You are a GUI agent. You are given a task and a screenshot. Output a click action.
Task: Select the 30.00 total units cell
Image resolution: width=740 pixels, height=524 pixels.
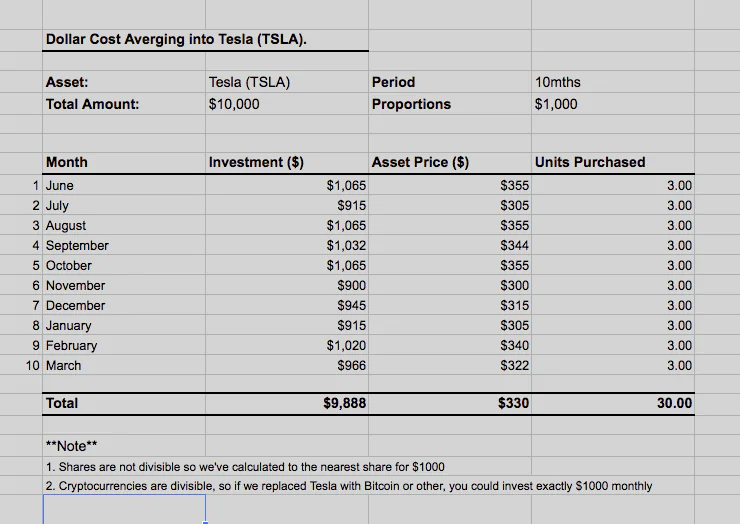point(613,404)
